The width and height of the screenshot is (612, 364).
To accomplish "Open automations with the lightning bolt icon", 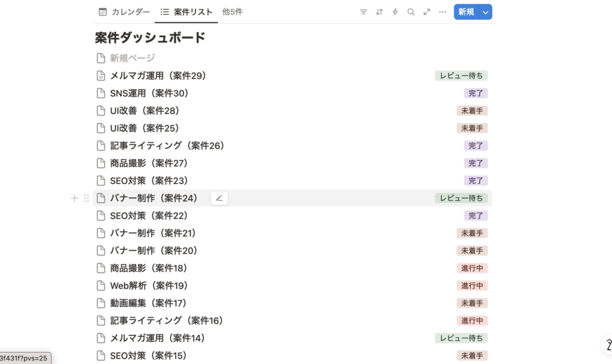I will [395, 12].
